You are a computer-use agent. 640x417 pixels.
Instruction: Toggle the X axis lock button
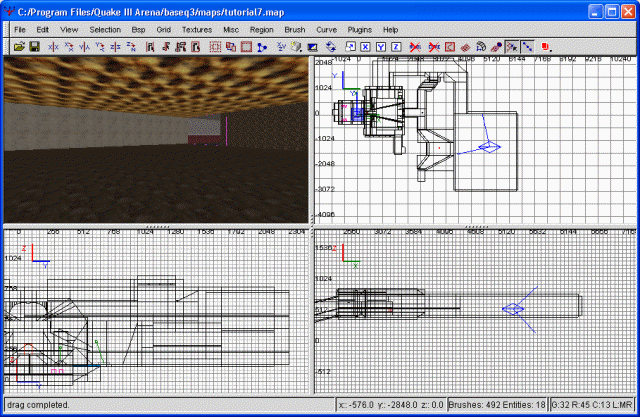click(x=365, y=47)
